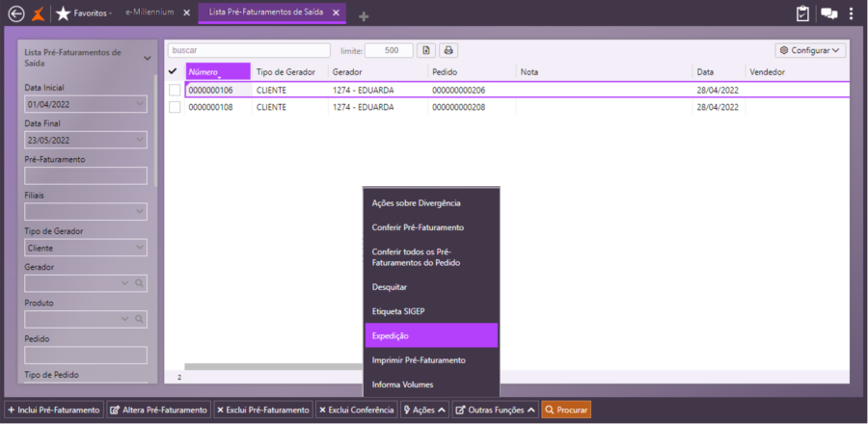
Task: Click the Gerador column header
Action: 378,72
